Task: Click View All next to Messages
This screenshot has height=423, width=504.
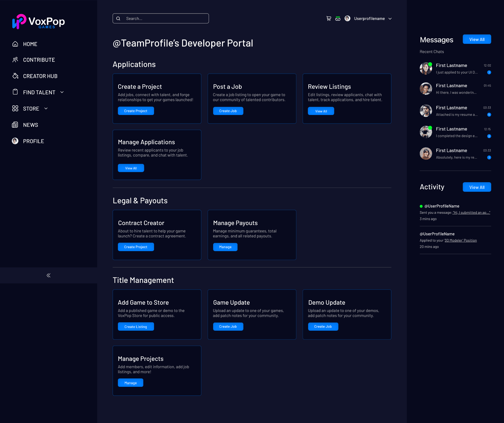Action: pyautogui.click(x=477, y=39)
